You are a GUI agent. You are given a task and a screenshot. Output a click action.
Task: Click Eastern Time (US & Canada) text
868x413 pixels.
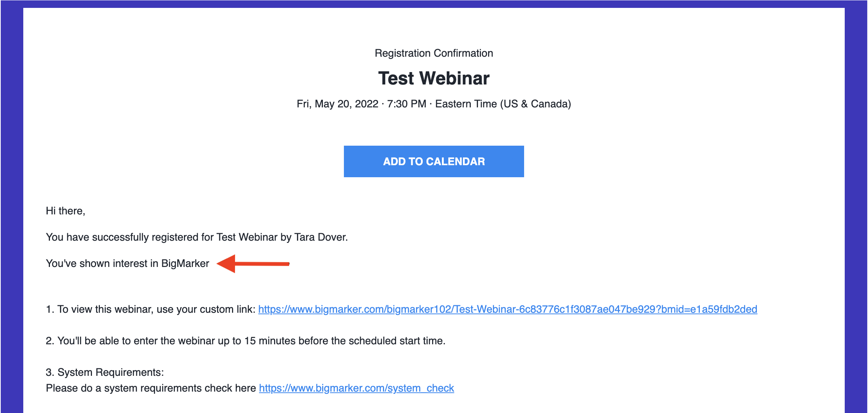click(x=503, y=104)
